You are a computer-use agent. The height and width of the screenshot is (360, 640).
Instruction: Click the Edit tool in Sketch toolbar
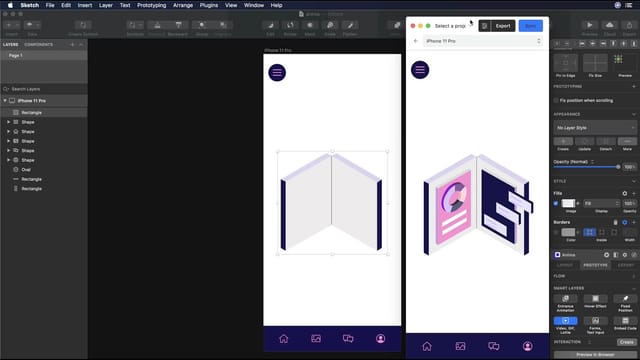270,25
